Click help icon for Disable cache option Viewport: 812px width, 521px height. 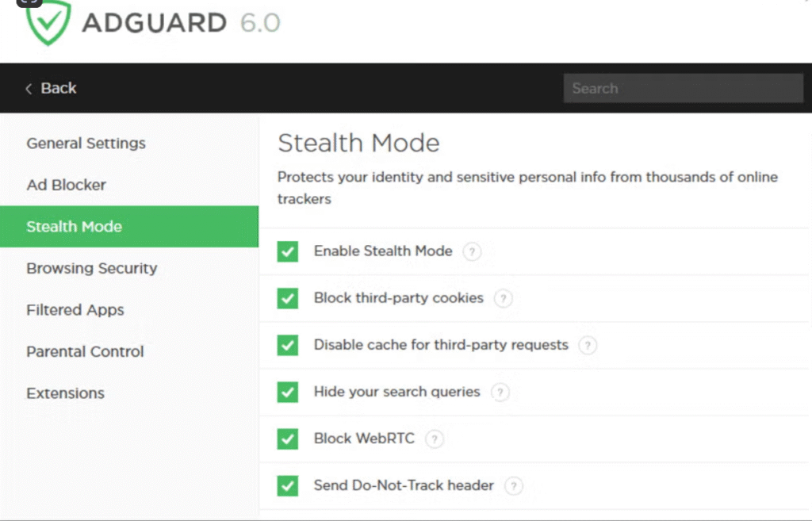click(x=587, y=346)
